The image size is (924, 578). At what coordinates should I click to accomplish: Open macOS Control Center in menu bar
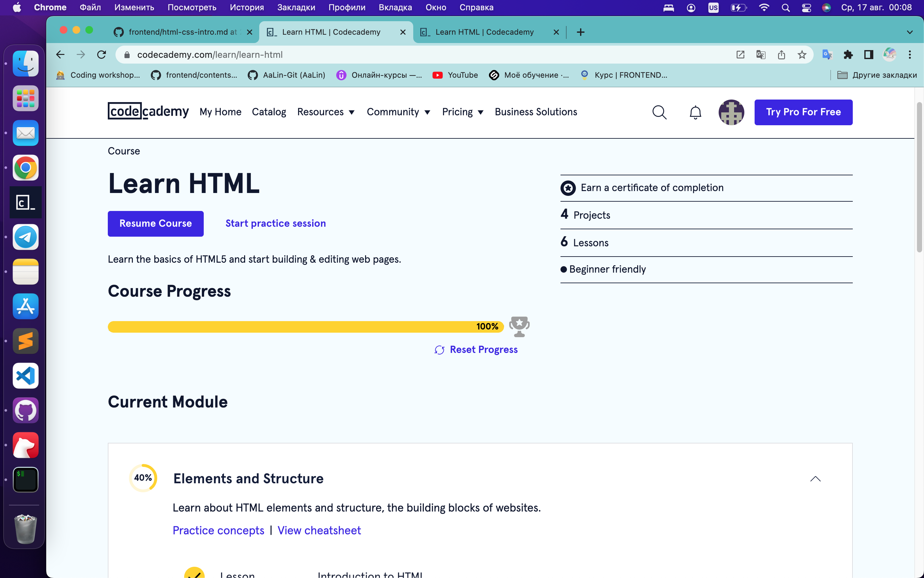point(806,8)
